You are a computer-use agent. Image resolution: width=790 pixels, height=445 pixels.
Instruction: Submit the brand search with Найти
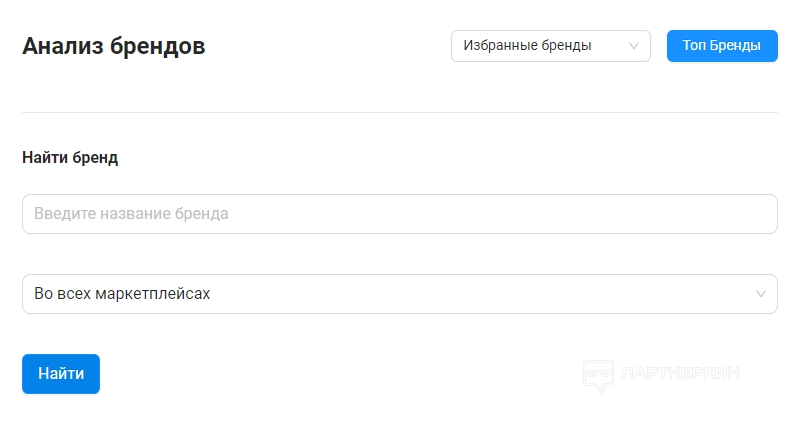coord(61,374)
